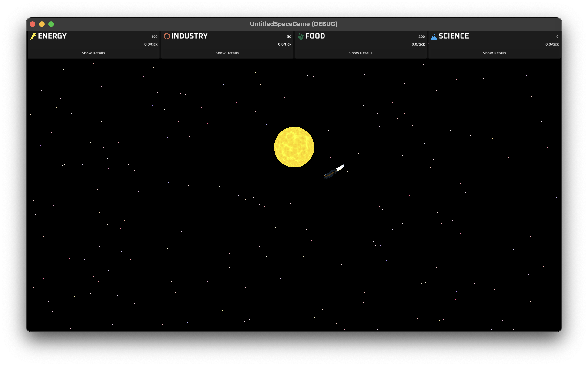Select the Science flask icon
The image size is (588, 366).
pyautogui.click(x=434, y=36)
